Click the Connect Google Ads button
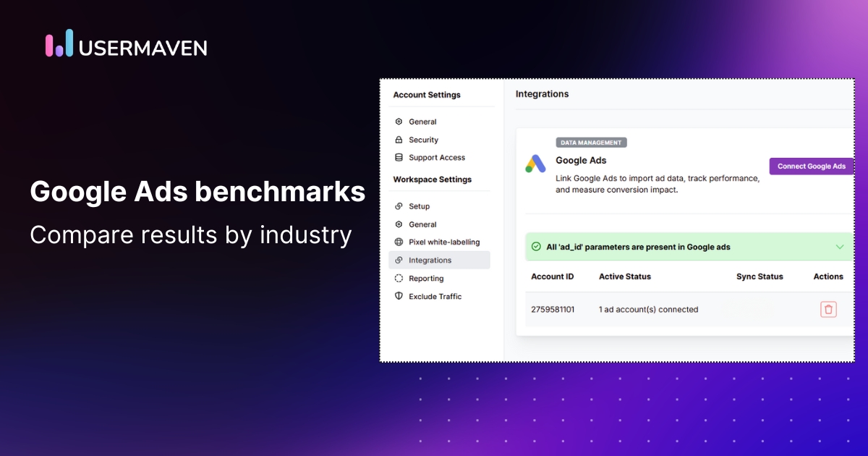The width and height of the screenshot is (868, 456). click(812, 166)
